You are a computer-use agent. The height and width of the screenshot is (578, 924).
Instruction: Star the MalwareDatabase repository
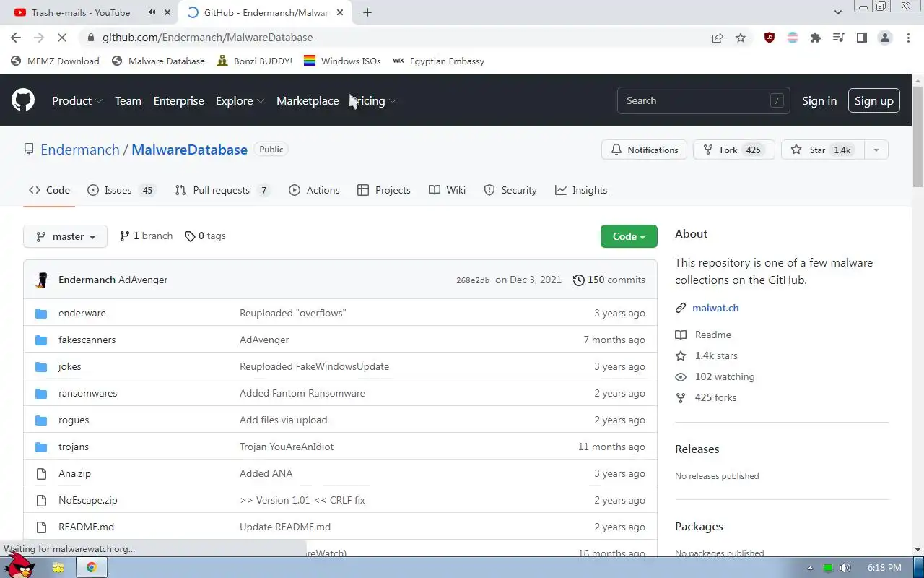click(822, 150)
